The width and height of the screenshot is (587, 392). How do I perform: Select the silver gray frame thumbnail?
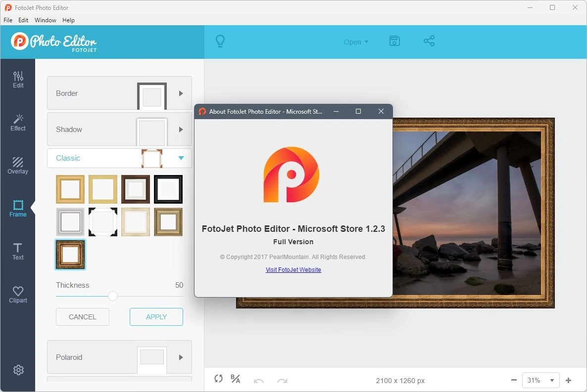click(x=70, y=222)
